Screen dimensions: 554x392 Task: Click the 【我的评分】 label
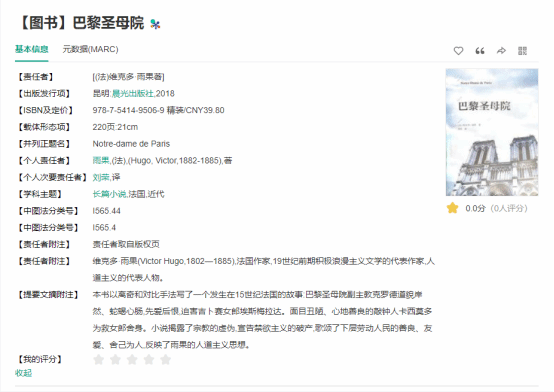coord(40,359)
